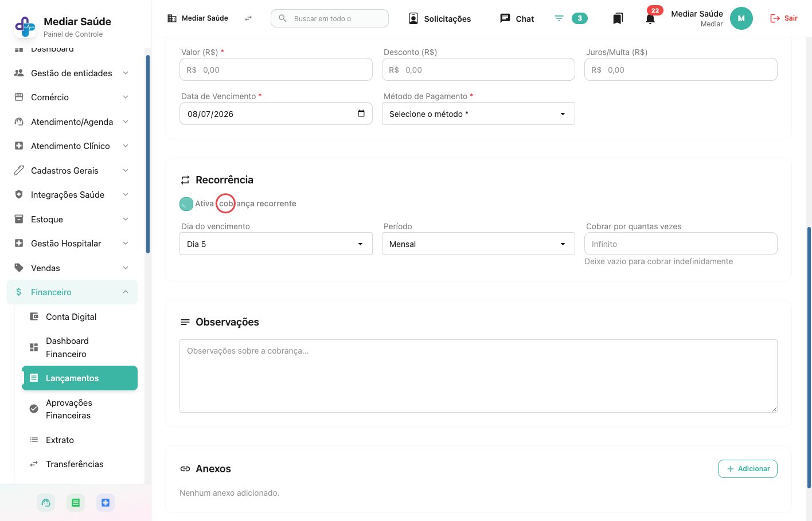This screenshot has height=521, width=812.
Task: Click the Cobrar por quantas vezes field
Action: point(681,244)
